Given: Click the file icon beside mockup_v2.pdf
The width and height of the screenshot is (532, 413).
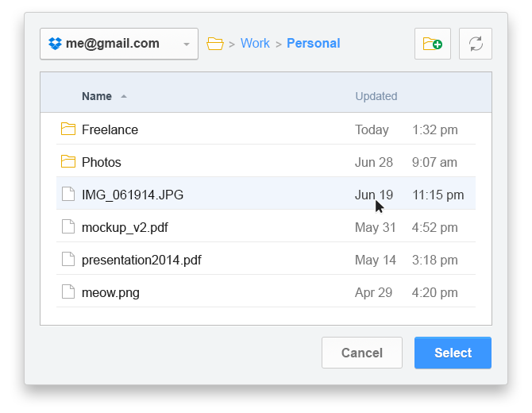Looking at the screenshot, I should (68, 226).
